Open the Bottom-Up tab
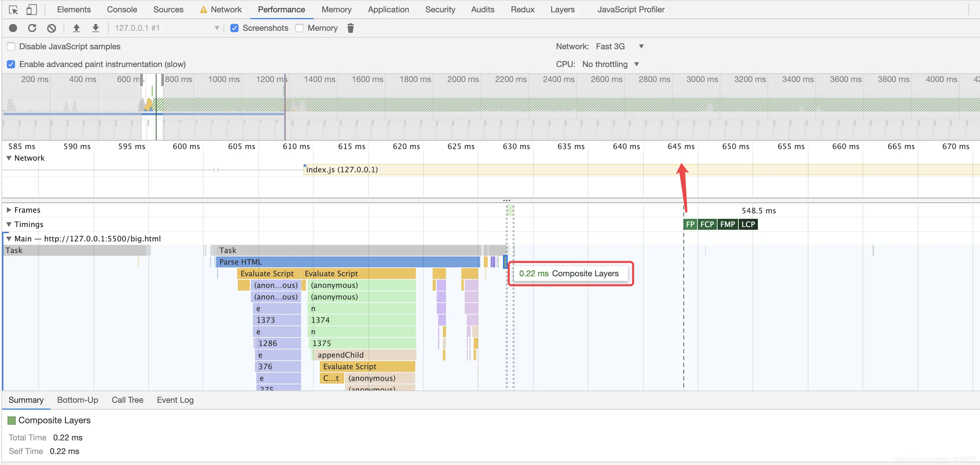 pyautogui.click(x=78, y=400)
